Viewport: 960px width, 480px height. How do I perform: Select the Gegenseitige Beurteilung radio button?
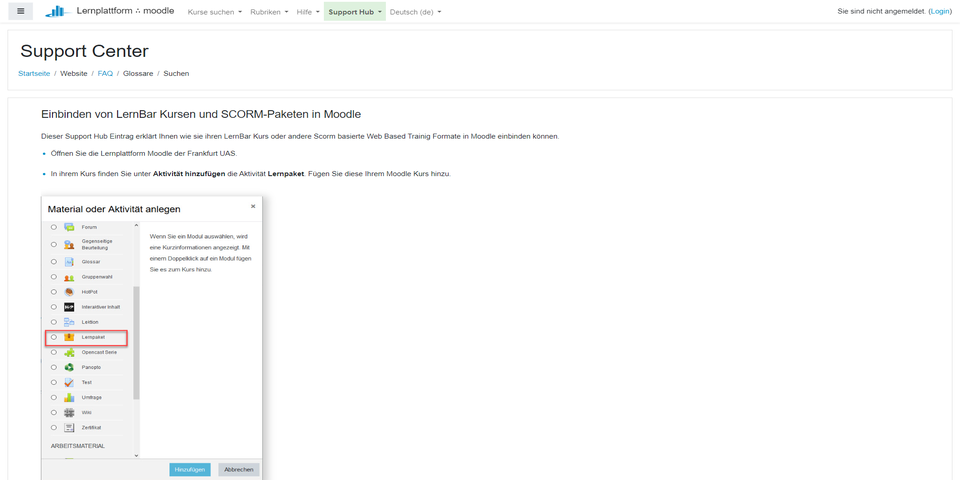click(x=54, y=244)
